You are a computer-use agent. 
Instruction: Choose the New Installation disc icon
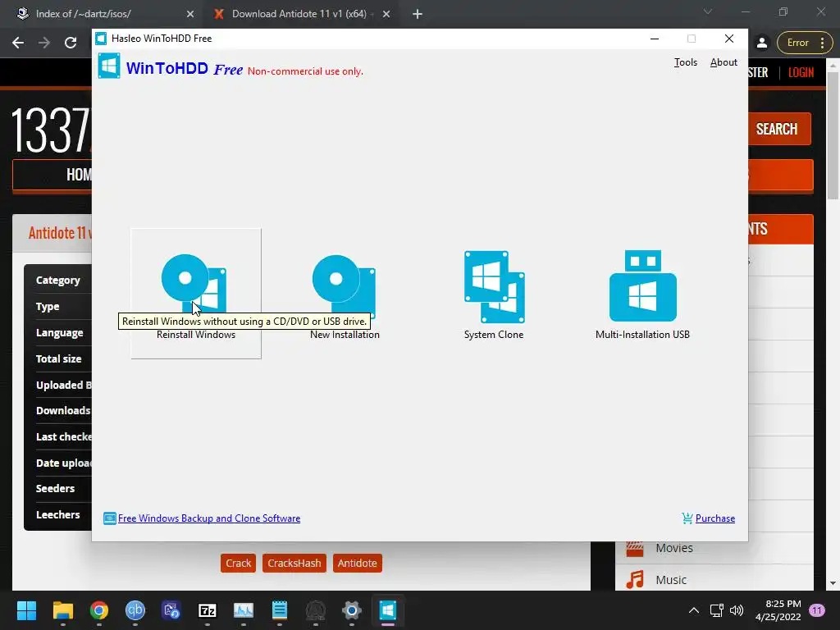(344, 286)
